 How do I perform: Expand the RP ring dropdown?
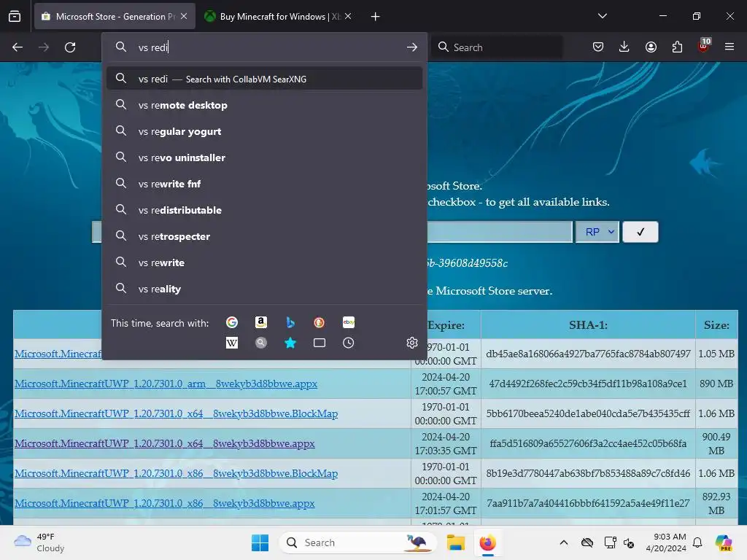coord(597,232)
